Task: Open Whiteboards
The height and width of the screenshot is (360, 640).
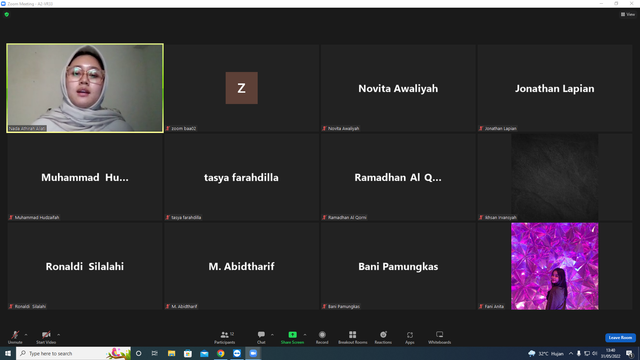Action: click(440, 337)
